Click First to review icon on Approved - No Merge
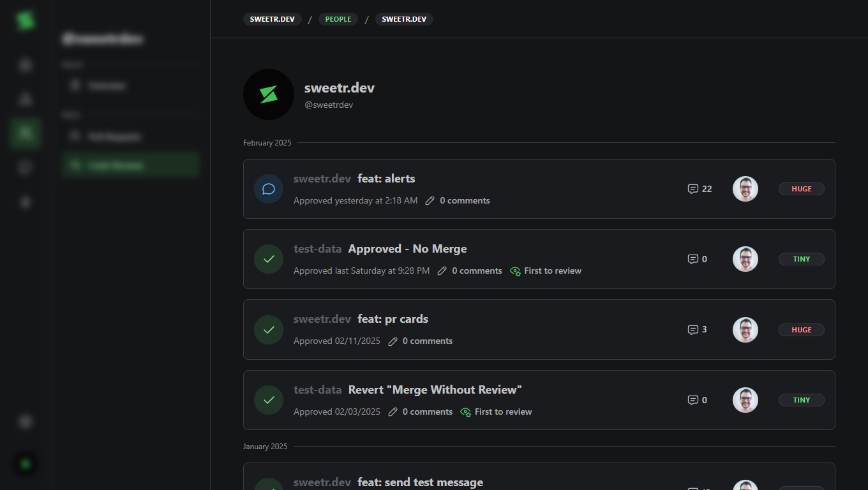868x490 pixels. coord(516,271)
